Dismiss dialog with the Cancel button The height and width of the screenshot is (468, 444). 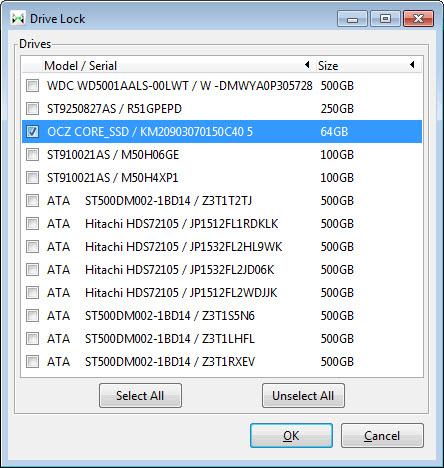point(382,436)
